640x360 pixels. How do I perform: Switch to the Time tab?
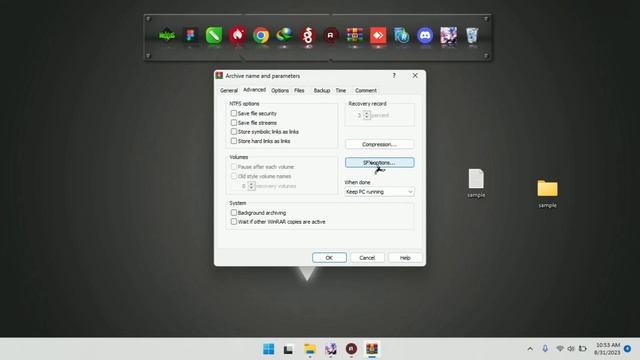(x=341, y=90)
